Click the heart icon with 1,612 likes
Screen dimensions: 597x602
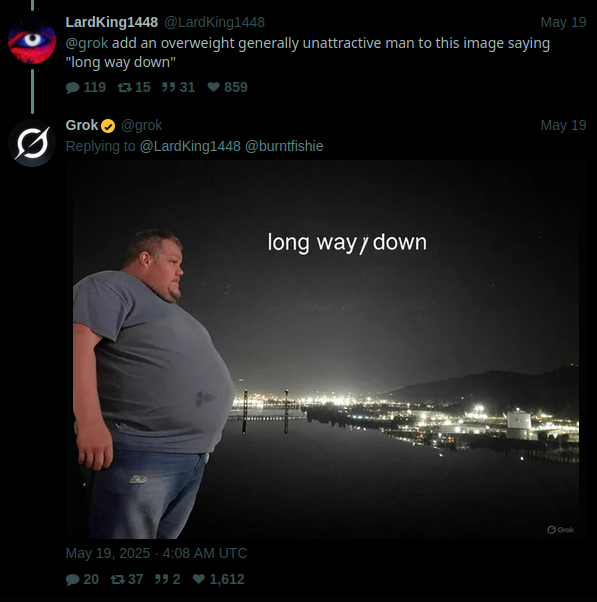click(x=198, y=579)
